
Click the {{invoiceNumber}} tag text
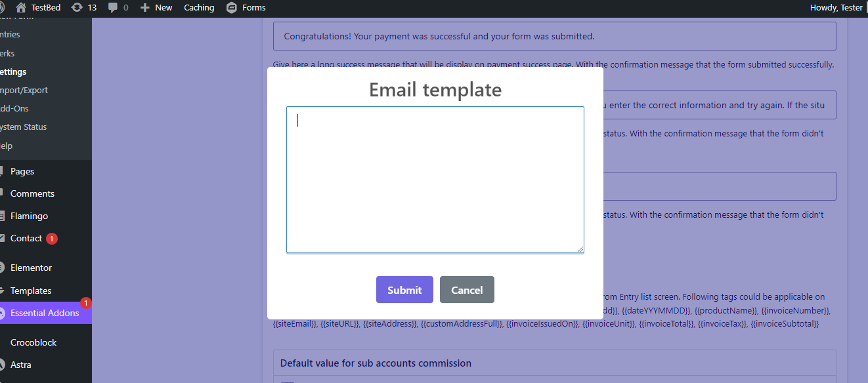(796, 310)
